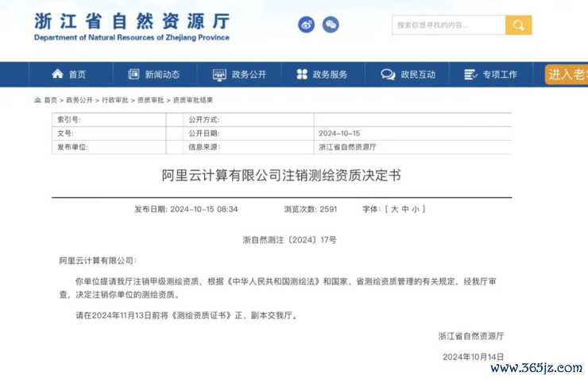Click the document number 浙自然测注〔2024〕17号
The image size is (588, 380).
point(289,240)
